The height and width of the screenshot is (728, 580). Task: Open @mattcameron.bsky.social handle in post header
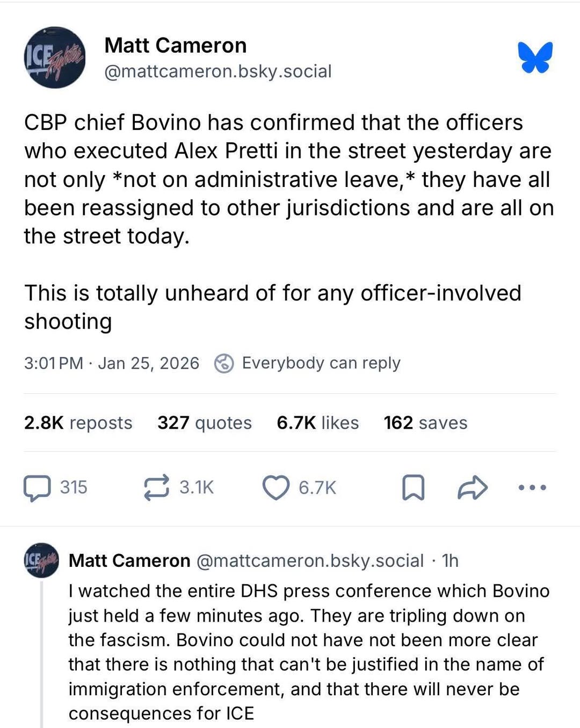coord(218,71)
